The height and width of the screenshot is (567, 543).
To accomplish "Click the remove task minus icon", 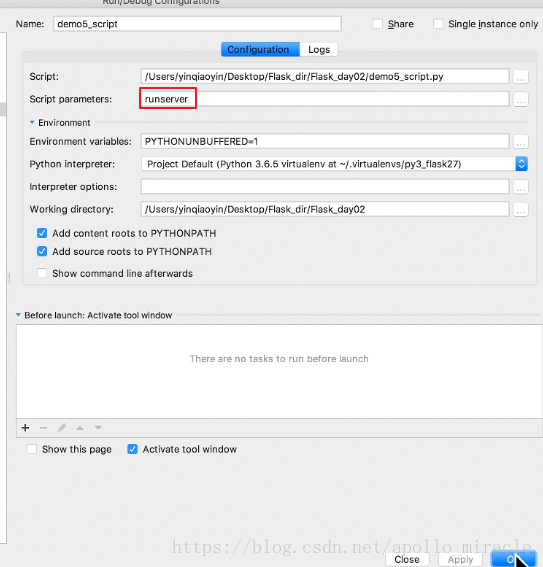I will (43, 428).
